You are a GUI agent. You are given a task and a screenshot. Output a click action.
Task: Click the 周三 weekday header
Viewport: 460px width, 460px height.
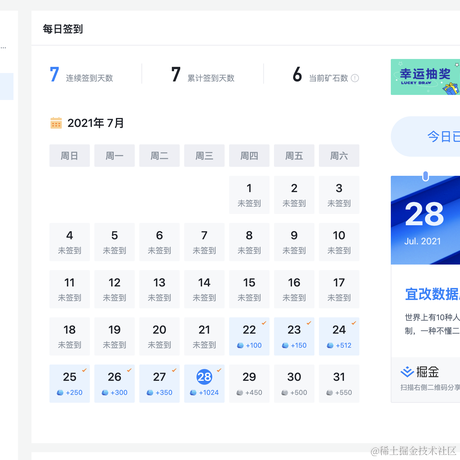(204, 156)
